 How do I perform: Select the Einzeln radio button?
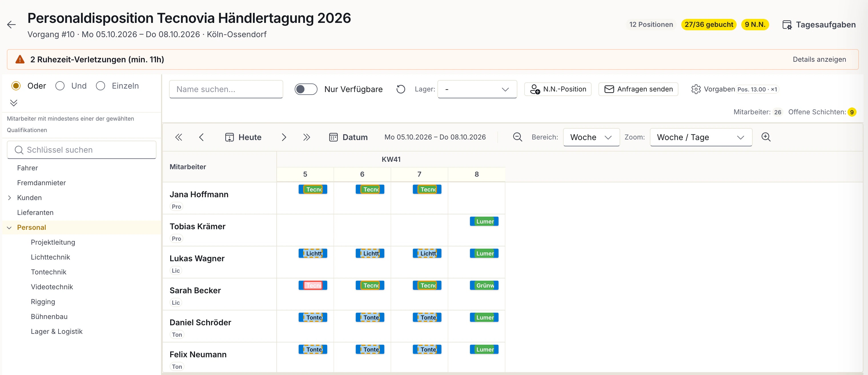coord(101,86)
